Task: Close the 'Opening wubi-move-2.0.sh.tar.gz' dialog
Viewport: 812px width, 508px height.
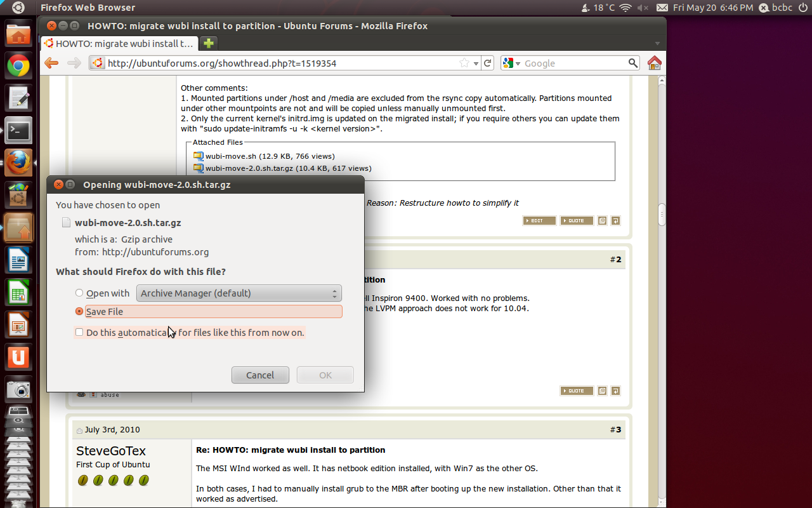Action: [x=59, y=185]
